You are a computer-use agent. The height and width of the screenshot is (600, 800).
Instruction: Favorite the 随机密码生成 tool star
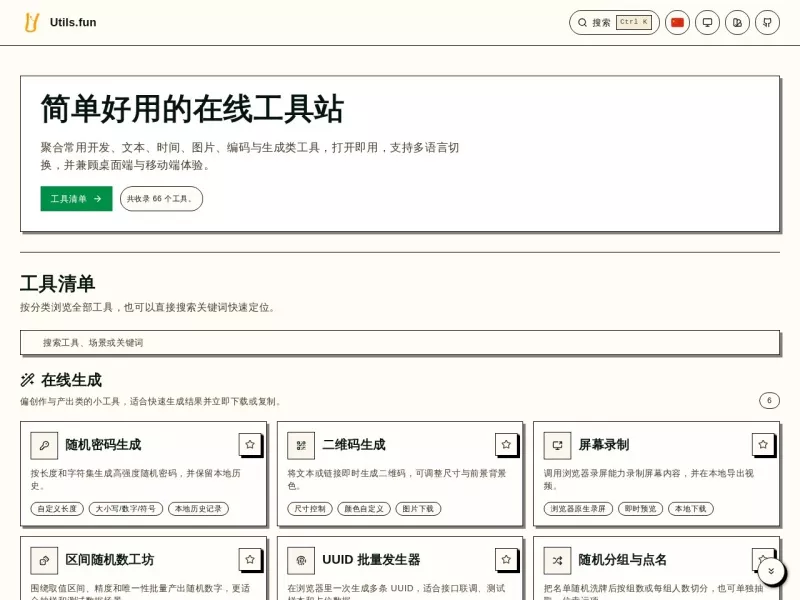coord(250,444)
